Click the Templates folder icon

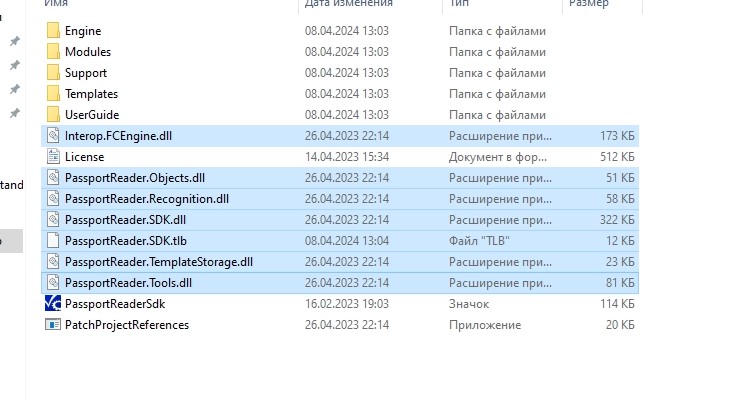[x=53, y=94]
